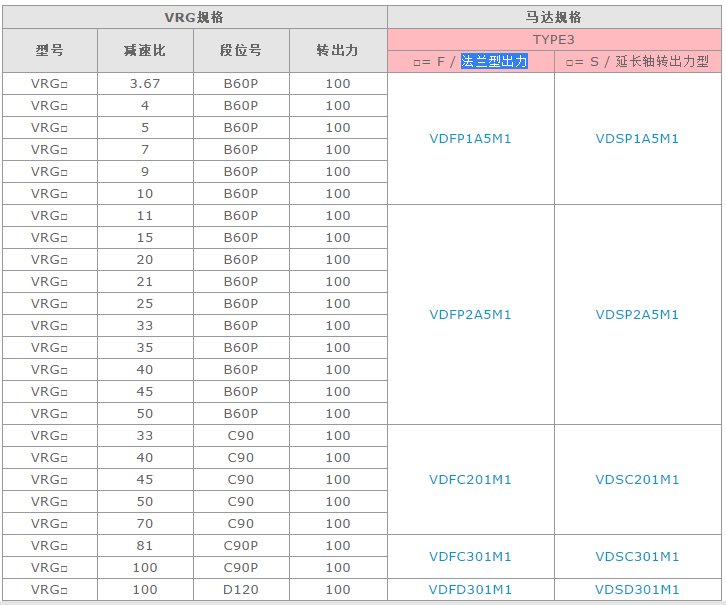The height and width of the screenshot is (605, 726).
Task: Click reduction ratio cell 25
Action: tap(145, 303)
